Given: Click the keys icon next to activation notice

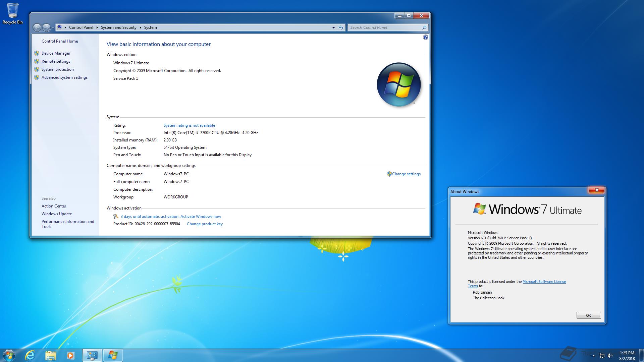Looking at the screenshot, I should coord(116,217).
